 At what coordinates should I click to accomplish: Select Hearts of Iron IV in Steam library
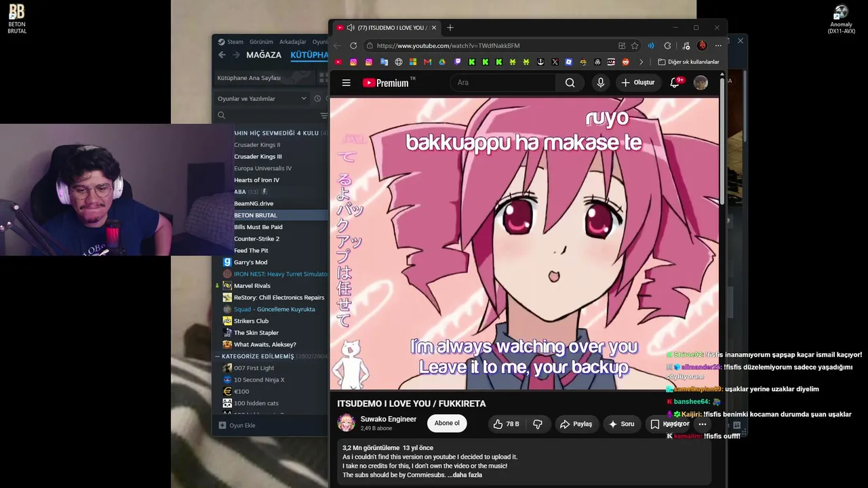[x=256, y=180]
